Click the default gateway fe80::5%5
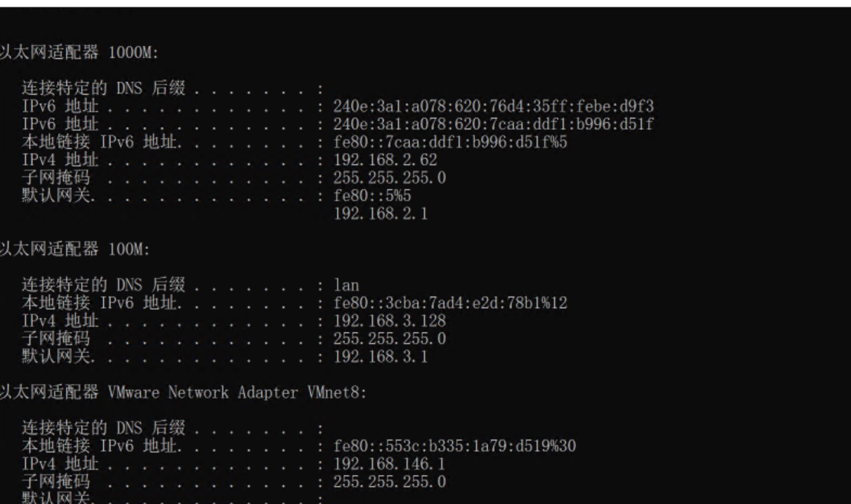This screenshot has width=851, height=504. pos(372,196)
